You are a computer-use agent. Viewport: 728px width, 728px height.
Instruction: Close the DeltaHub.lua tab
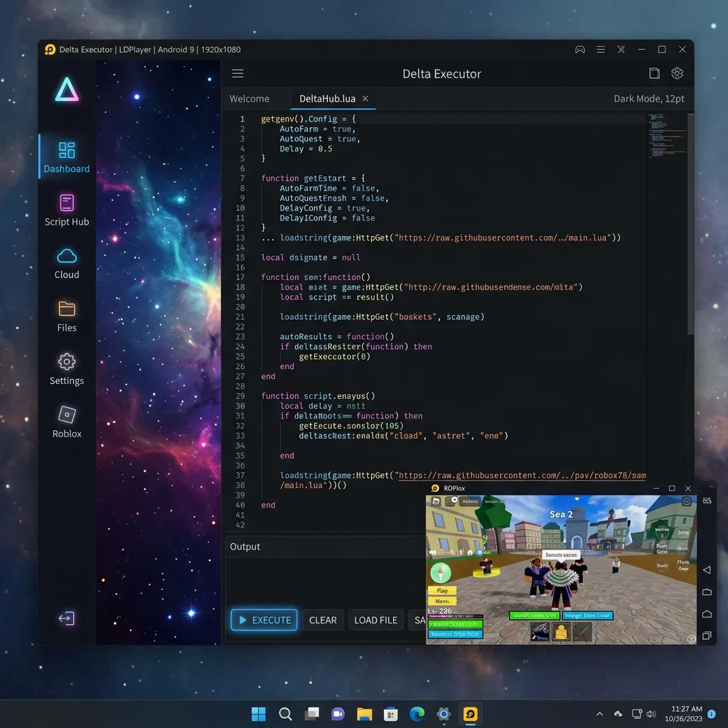coord(365,98)
